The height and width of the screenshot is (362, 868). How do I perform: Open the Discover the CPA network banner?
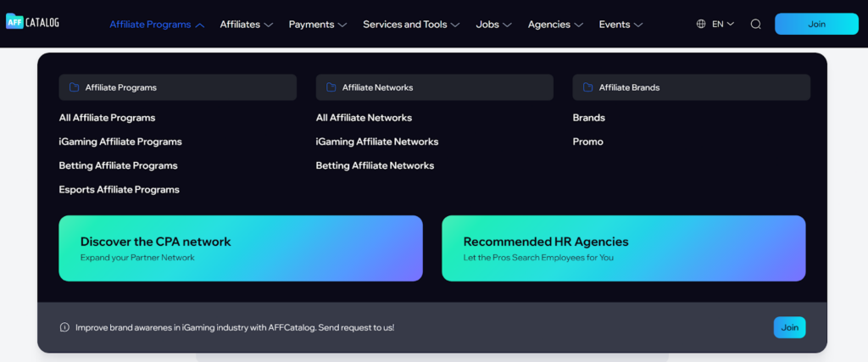241,248
